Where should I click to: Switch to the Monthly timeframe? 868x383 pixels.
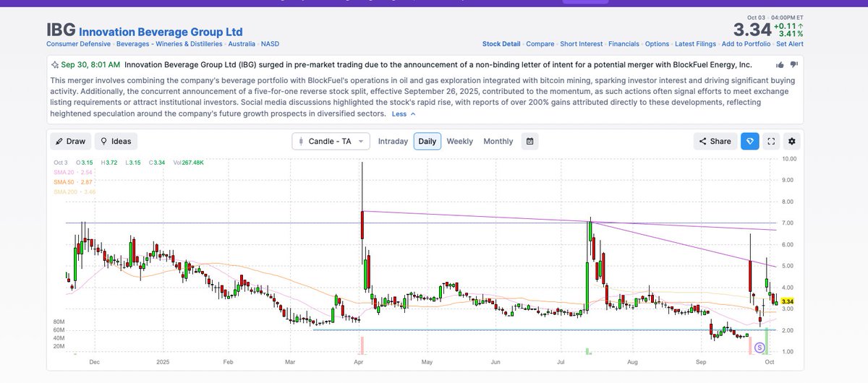[498, 141]
